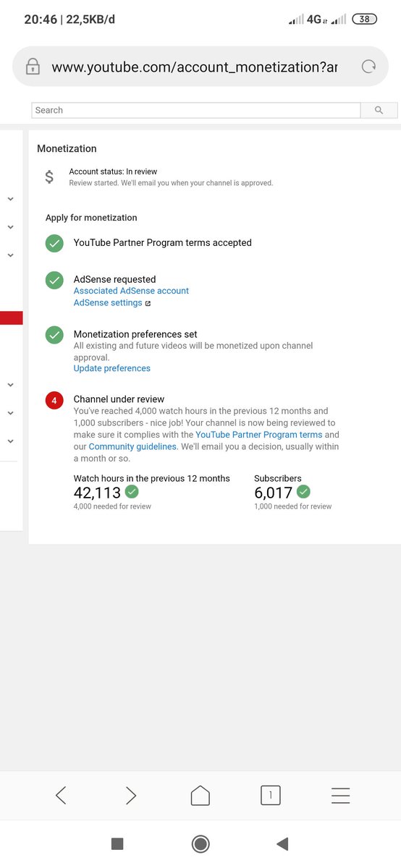
Task: Go back with browser back arrow
Action: click(61, 796)
